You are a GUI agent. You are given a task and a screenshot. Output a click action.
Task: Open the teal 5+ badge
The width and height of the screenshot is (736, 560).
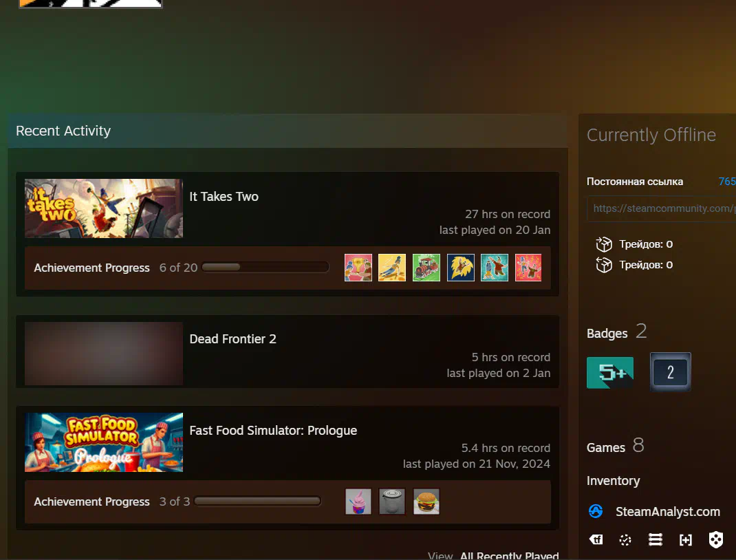coord(609,372)
